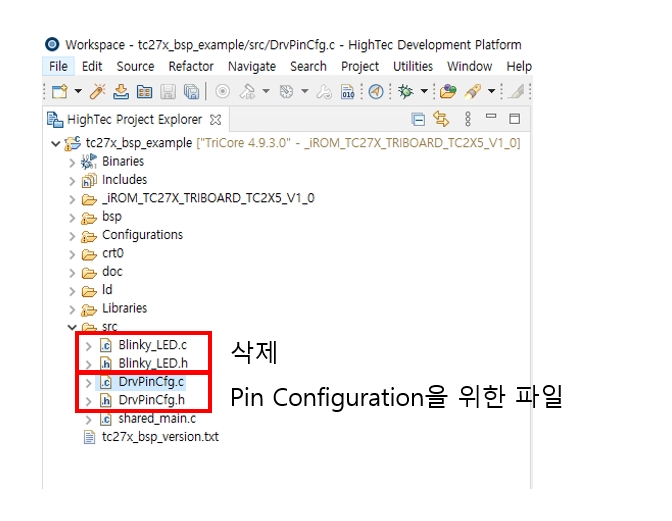Select the Binaries tree item label
This screenshot has width=672, height=521.
[123, 162]
